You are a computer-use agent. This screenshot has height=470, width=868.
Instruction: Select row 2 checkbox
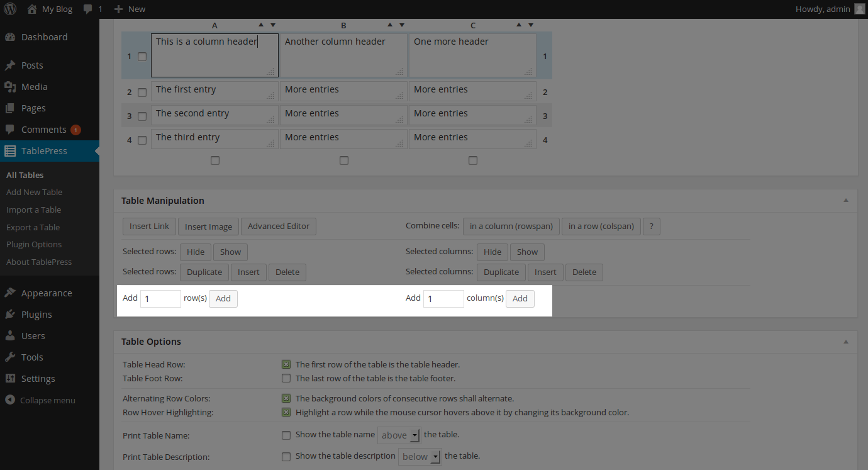(142, 92)
